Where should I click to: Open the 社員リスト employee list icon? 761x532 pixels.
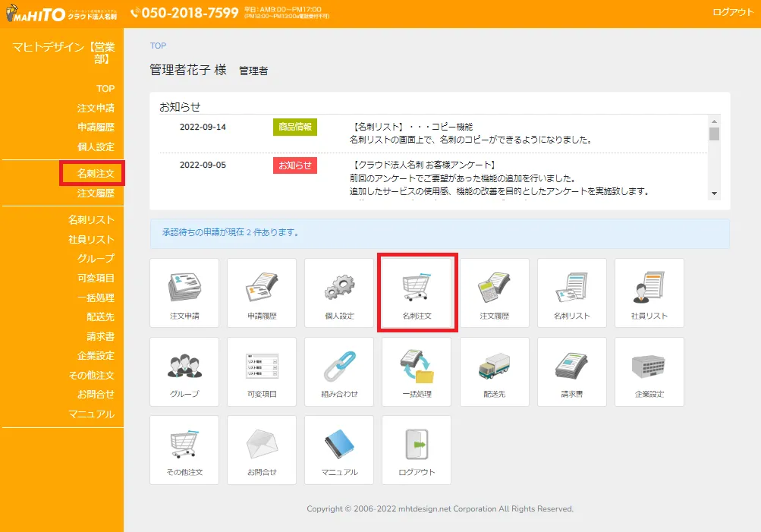tap(649, 293)
